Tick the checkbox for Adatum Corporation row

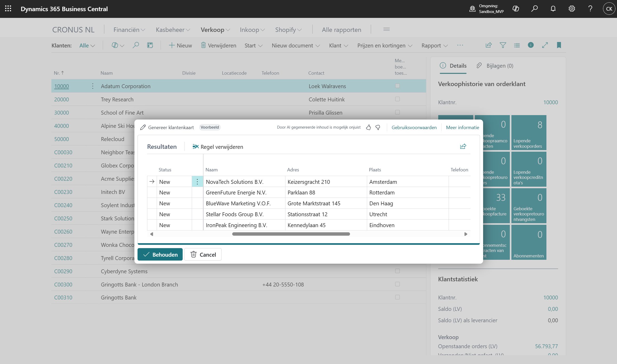pyautogui.click(x=397, y=86)
